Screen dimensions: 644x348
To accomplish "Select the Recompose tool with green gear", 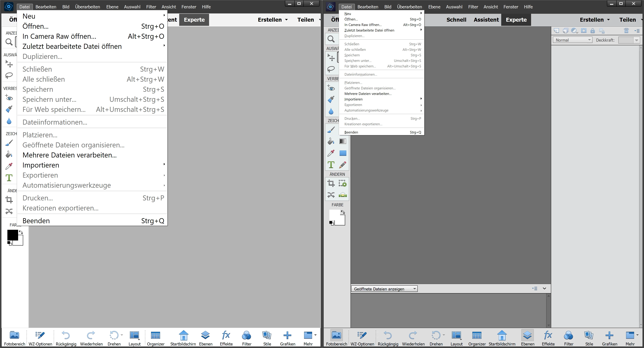I will 343,184.
